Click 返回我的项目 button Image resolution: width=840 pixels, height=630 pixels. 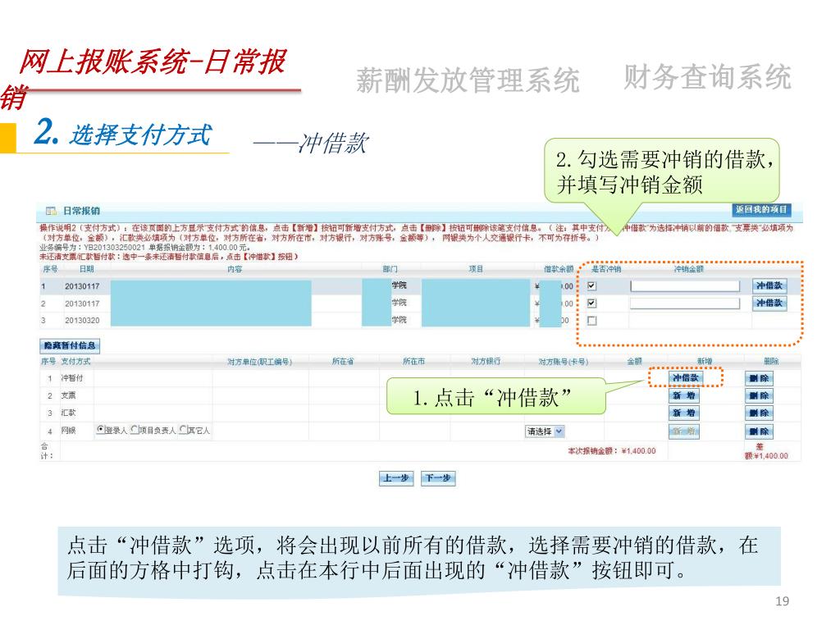click(x=760, y=209)
